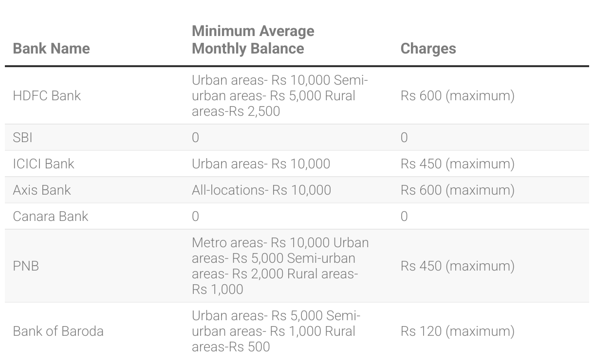This screenshot has width=594, height=364.
Task: Click the Bank Name column header
Action: [x=51, y=49]
